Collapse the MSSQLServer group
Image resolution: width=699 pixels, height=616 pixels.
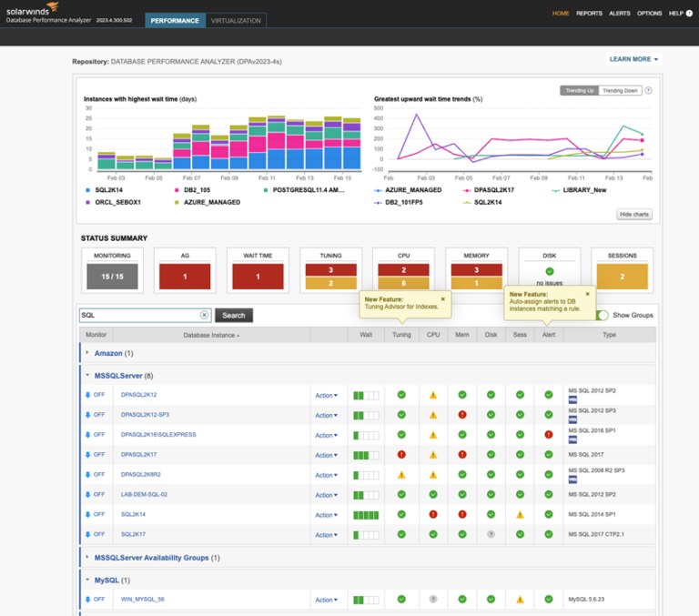[87, 375]
